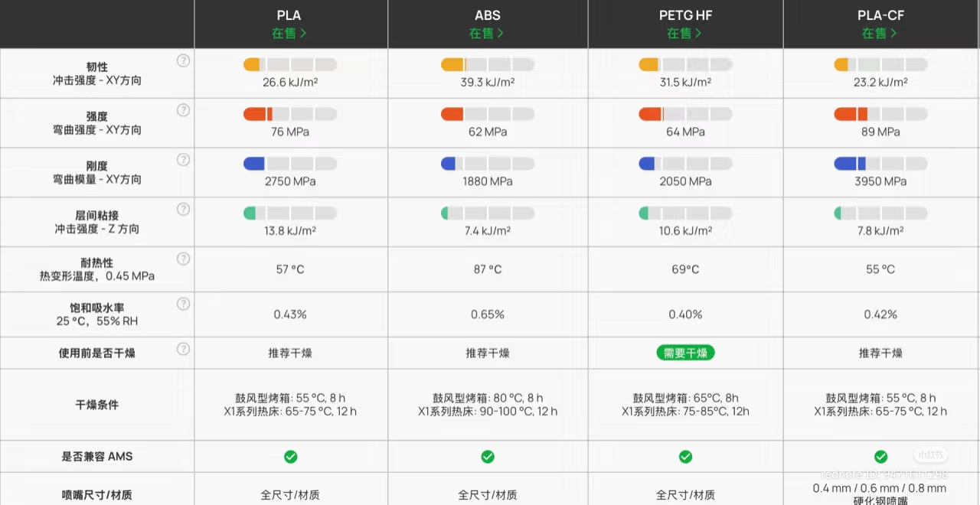Click the help icon beside 强度 row
The image size is (980, 505).
pyautogui.click(x=183, y=110)
